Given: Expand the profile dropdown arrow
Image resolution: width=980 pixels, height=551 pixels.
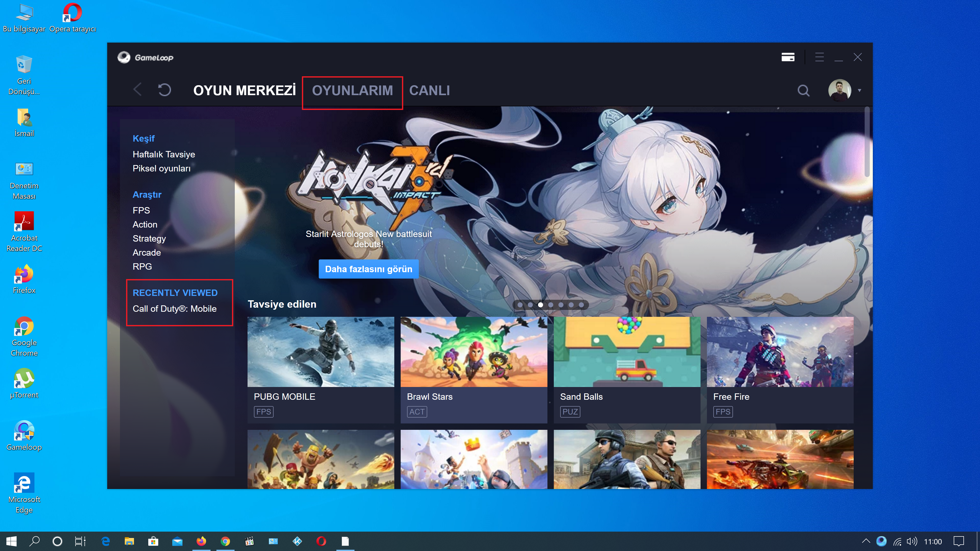Looking at the screenshot, I should tap(859, 91).
